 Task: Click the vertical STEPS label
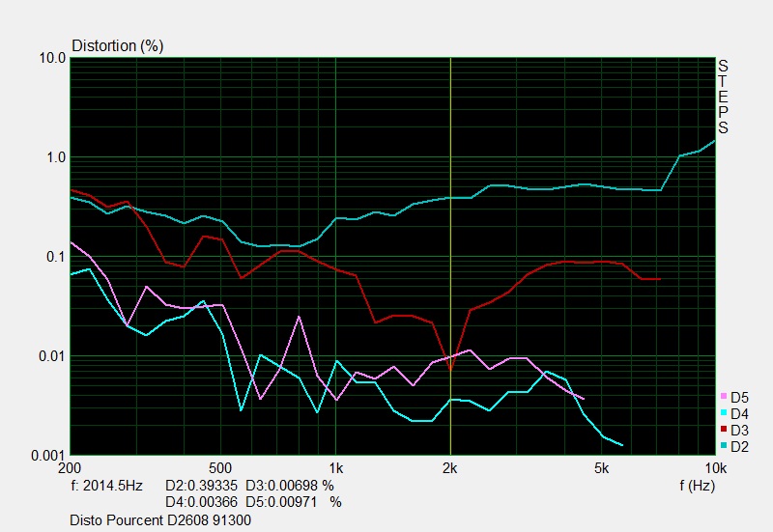click(x=722, y=97)
